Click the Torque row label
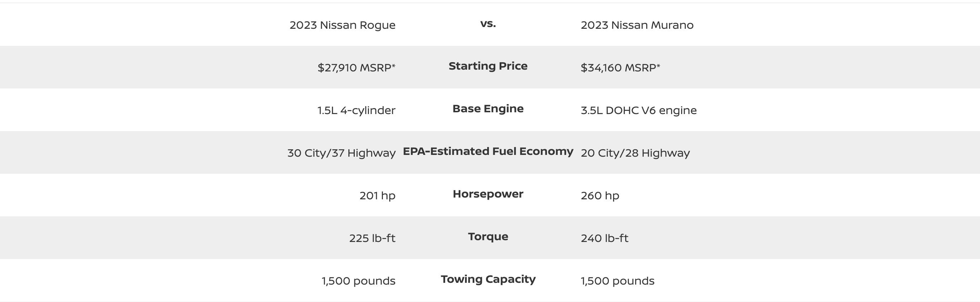This screenshot has height=302, width=980. pyautogui.click(x=488, y=237)
